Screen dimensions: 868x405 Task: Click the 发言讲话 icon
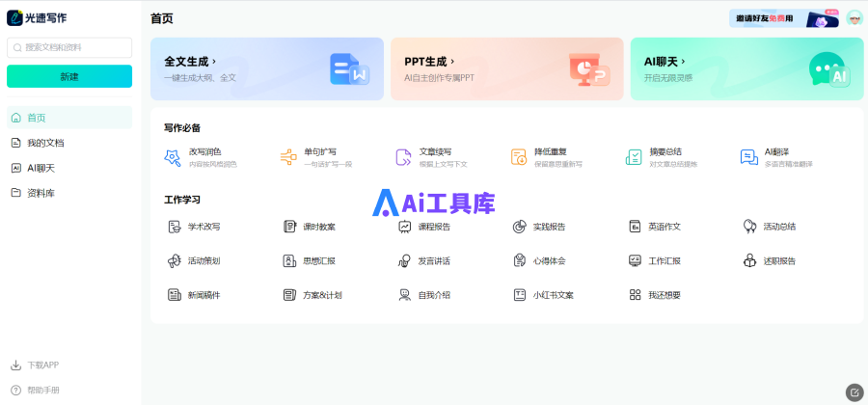tap(405, 260)
